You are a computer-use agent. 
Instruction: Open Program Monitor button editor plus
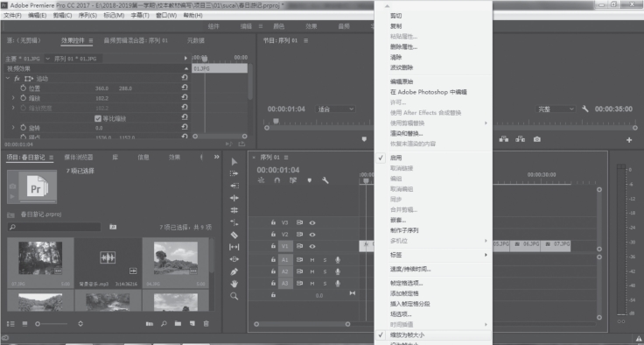[x=629, y=140]
